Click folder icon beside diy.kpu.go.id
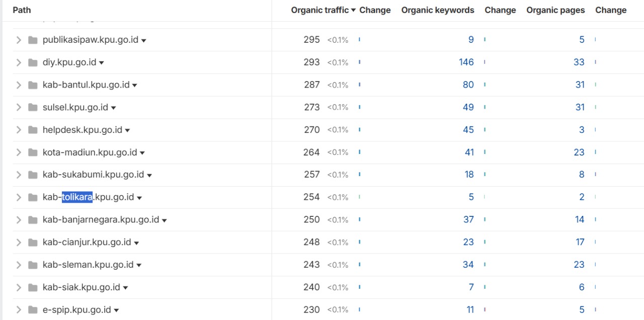Screen dimensions: 644x320 pyautogui.click(x=33, y=62)
